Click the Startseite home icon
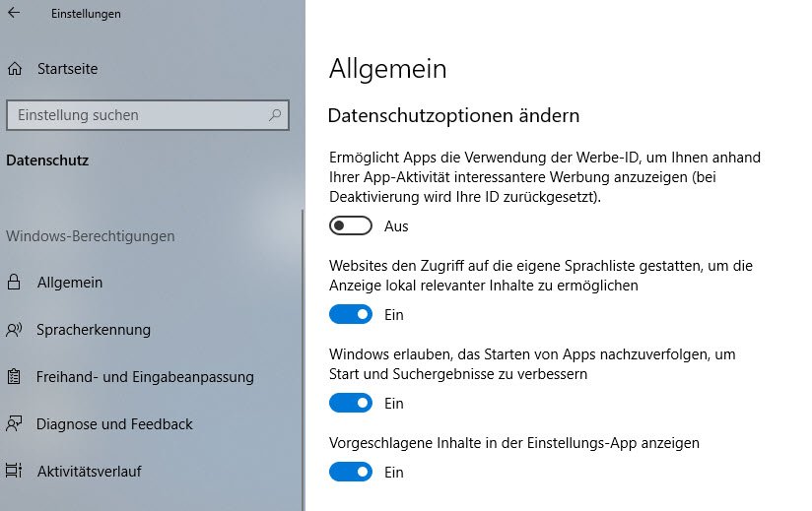 (x=14, y=69)
